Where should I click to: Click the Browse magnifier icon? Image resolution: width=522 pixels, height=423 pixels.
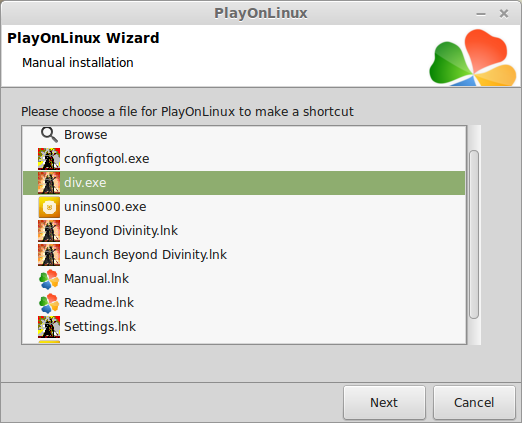pyautogui.click(x=49, y=135)
